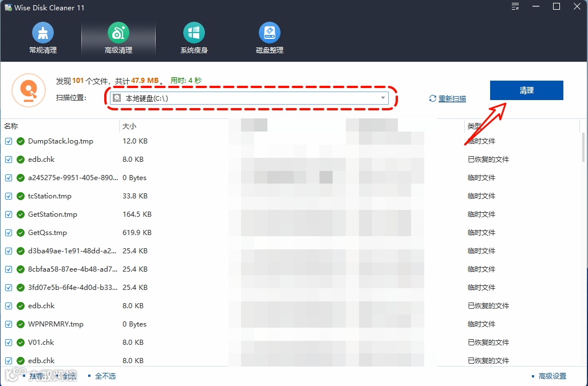
Task: Click the Wise Disk Cleaner app icon
Action: [x=7, y=7]
